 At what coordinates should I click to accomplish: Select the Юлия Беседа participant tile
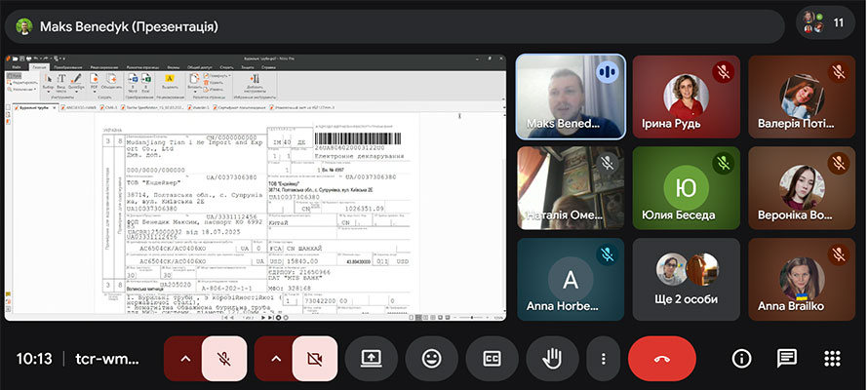pyautogui.click(x=686, y=188)
